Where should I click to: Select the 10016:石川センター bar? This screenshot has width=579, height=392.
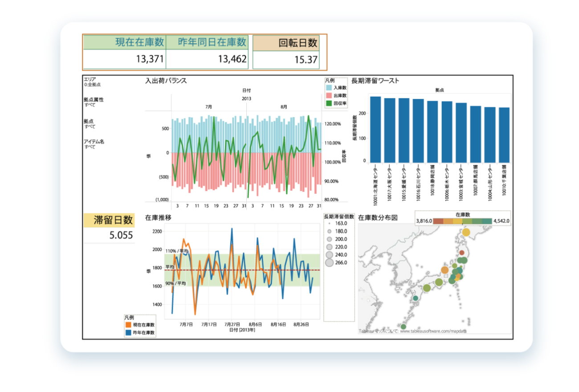[418, 131]
